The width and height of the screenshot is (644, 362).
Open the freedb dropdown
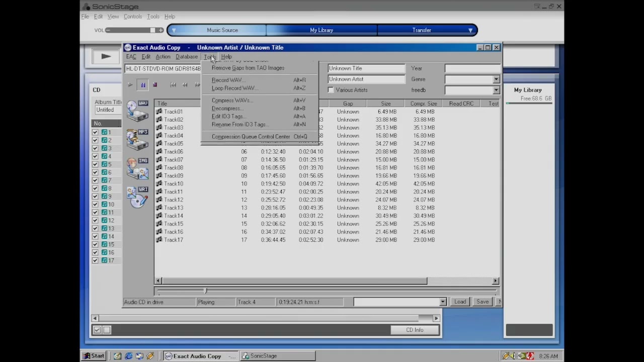coord(496,90)
